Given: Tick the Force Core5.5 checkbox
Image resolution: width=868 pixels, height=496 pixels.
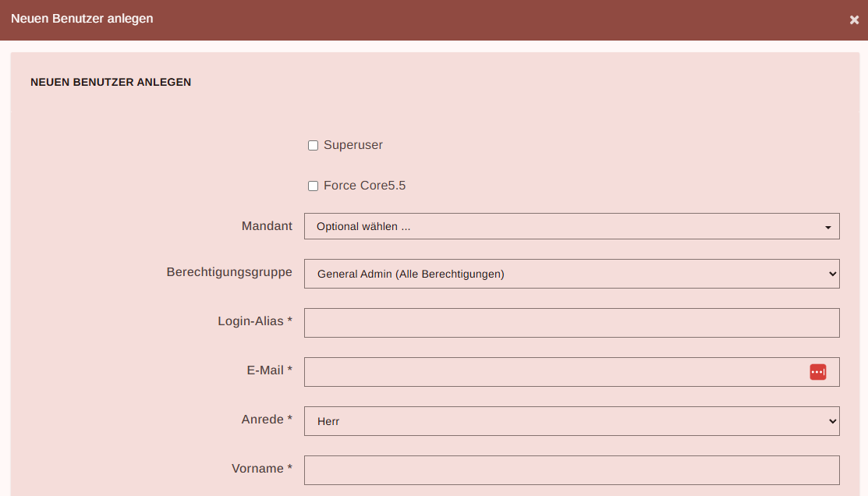Looking at the screenshot, I should tap(313, 186).
